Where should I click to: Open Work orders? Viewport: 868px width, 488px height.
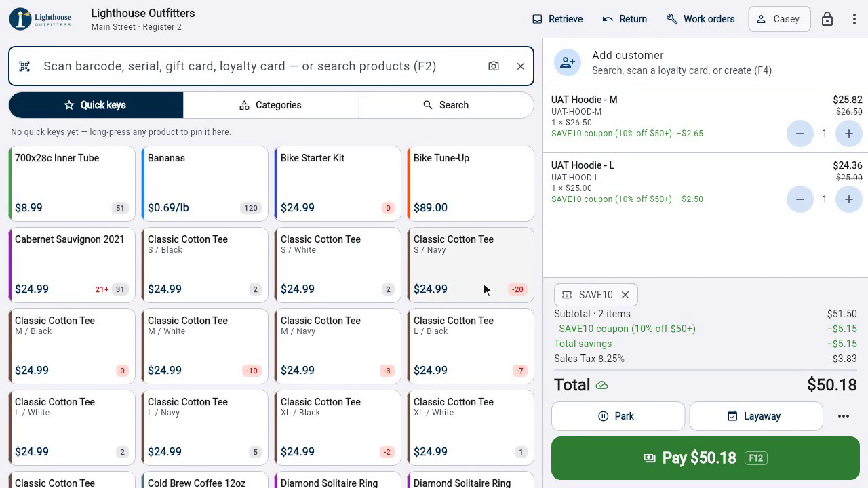pyautogui.click(x=701, y=19)
